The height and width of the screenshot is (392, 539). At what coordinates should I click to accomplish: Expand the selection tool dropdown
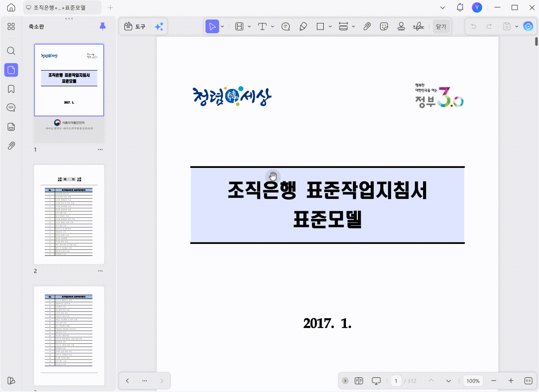pos(223,26)
